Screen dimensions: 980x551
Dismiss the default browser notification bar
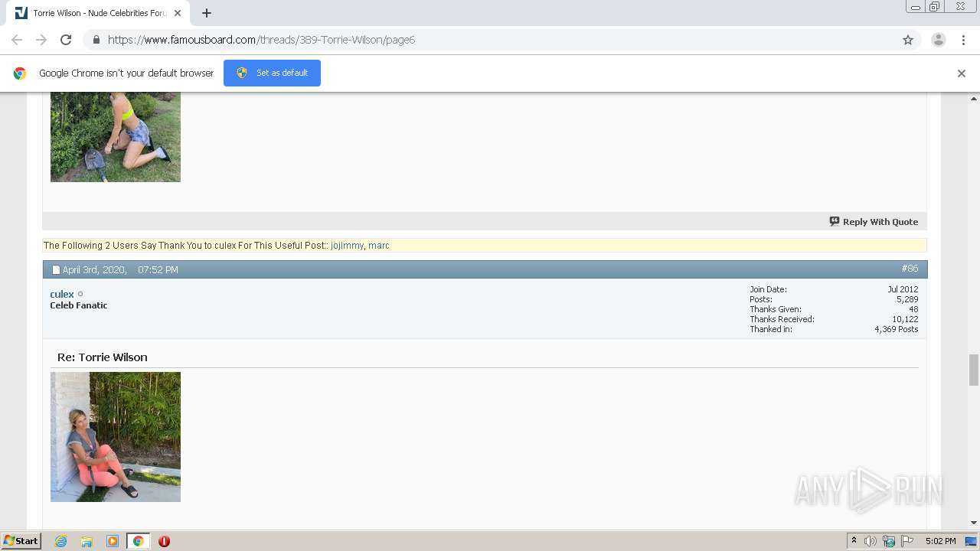962,73
